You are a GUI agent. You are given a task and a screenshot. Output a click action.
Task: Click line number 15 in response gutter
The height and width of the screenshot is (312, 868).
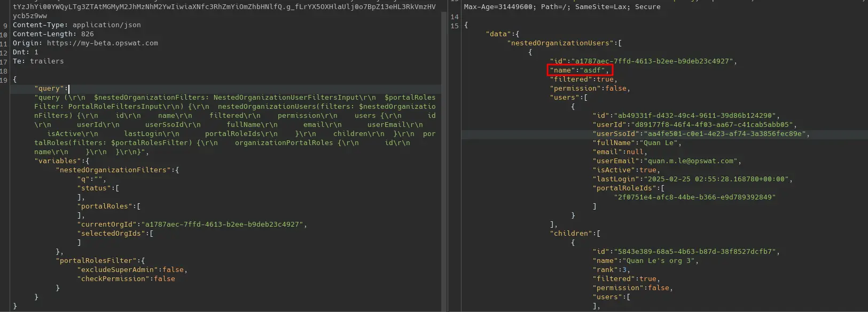click(455, 25)
